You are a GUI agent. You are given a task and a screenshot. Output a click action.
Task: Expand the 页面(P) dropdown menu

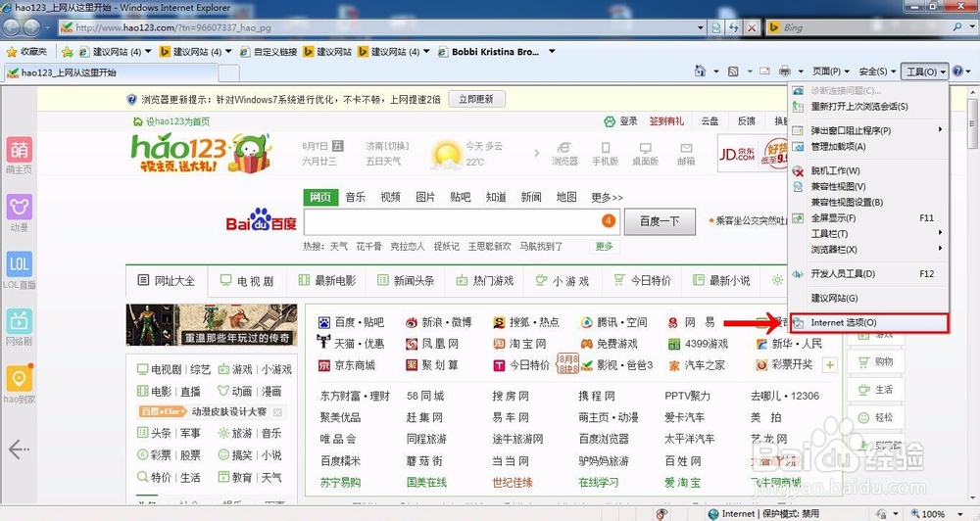pyautogui.click(x=831, y=71)
